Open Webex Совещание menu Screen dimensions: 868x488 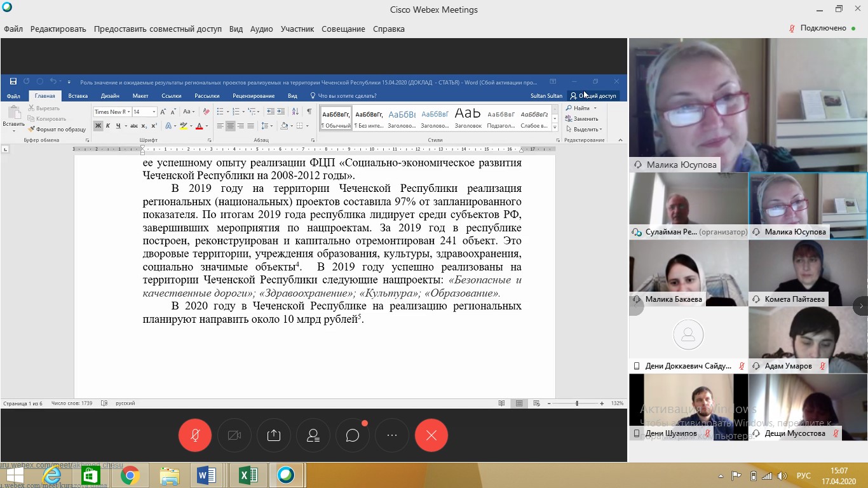pos(343,29)
